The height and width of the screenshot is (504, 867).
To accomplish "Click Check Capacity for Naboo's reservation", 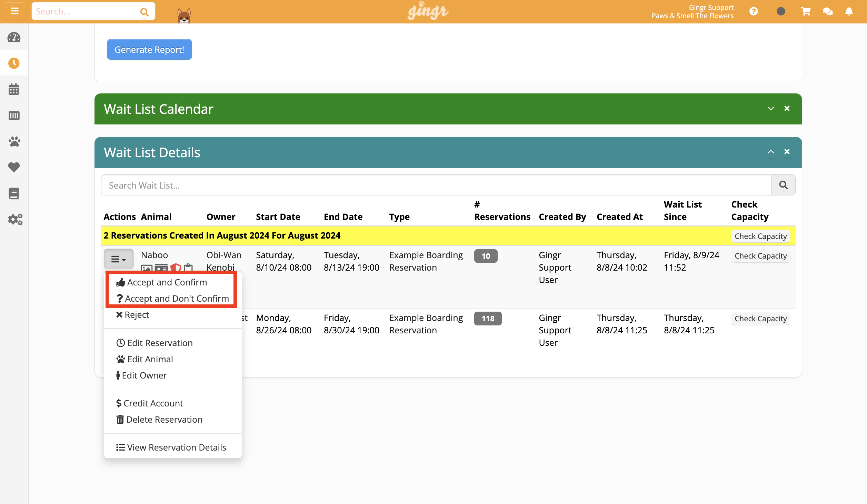I will click(760, 256).
